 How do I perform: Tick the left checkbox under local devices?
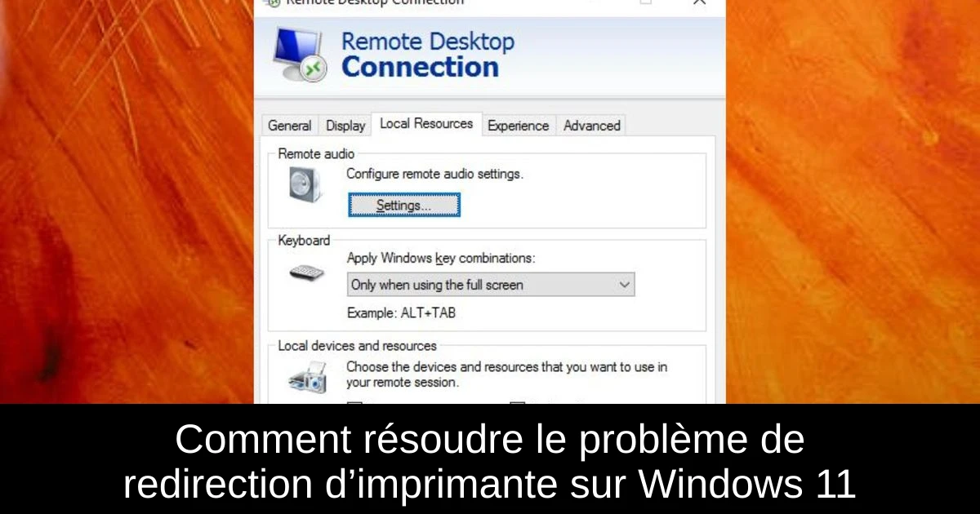pos(354,404)
